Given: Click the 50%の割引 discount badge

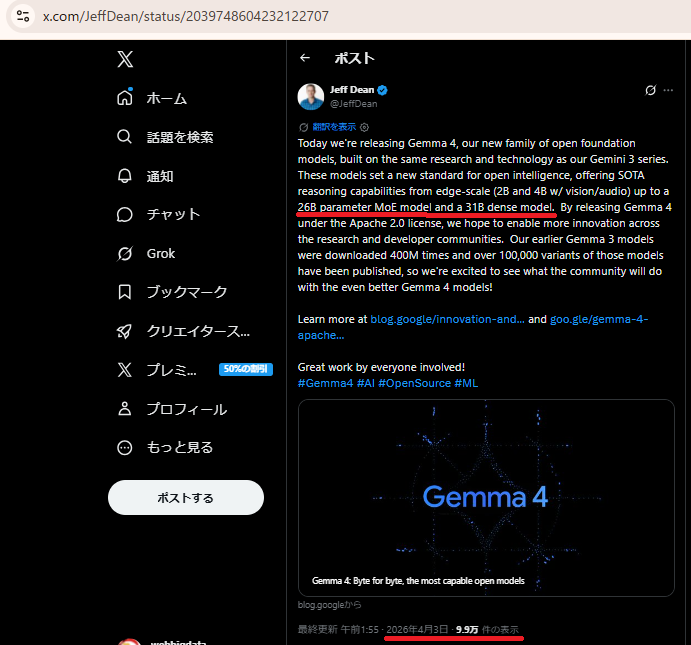Looking at the screenshot, I should [x=245, y=369].
